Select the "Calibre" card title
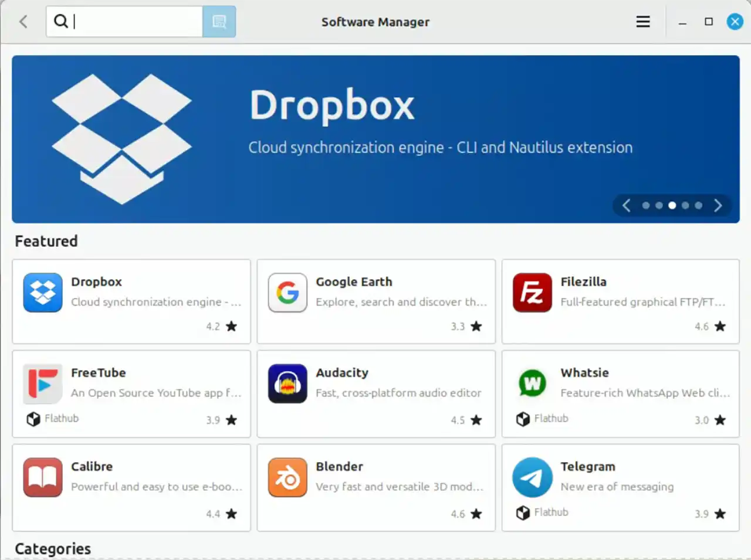Viewport: 751px width, 560px height. [x=92, y=466]
